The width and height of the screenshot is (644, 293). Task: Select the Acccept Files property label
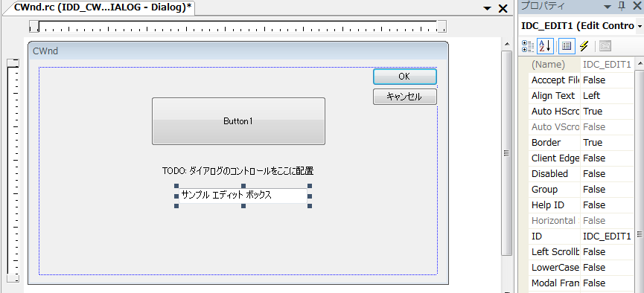(555, 80)
